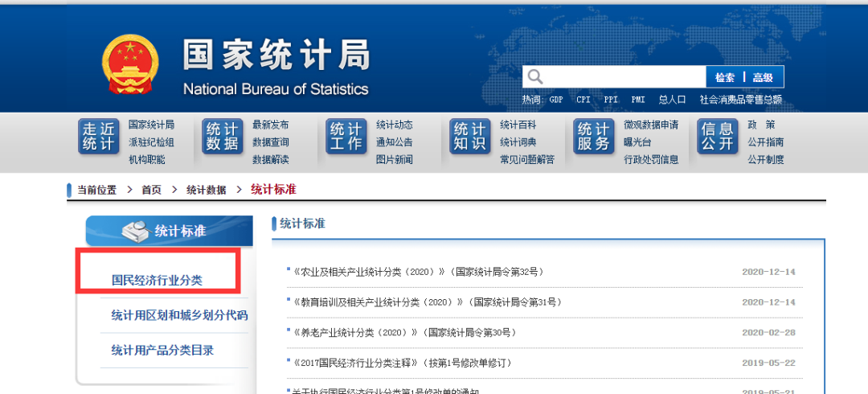Open the 信息公开 section tile

tap(718, 137)
